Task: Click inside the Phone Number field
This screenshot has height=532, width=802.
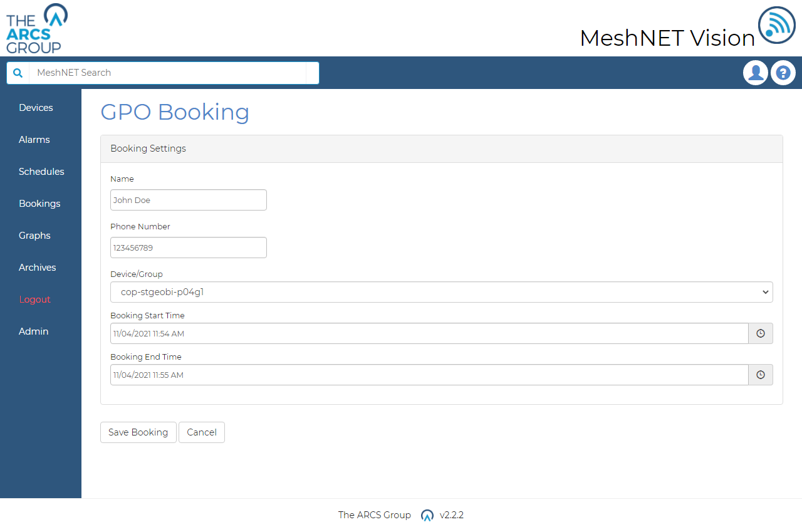Action: tap(188, 247)
